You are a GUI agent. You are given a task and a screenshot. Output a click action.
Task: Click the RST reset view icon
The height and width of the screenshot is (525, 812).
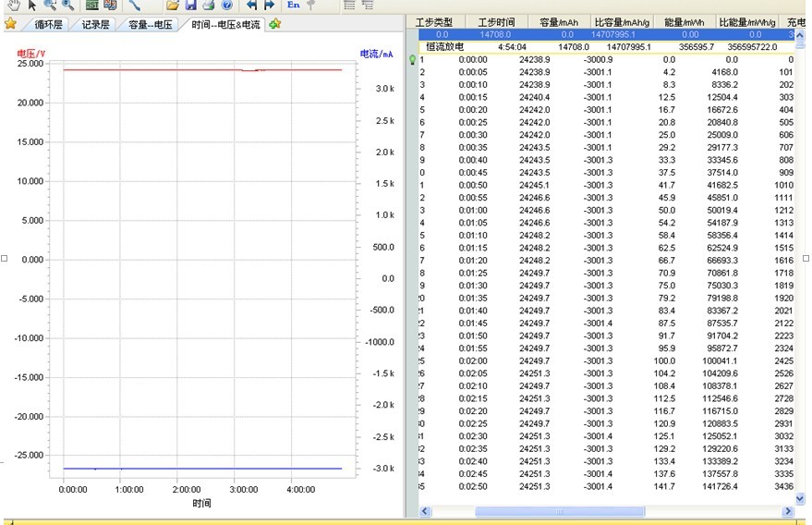pyautogui.click(x=92, y=5)
